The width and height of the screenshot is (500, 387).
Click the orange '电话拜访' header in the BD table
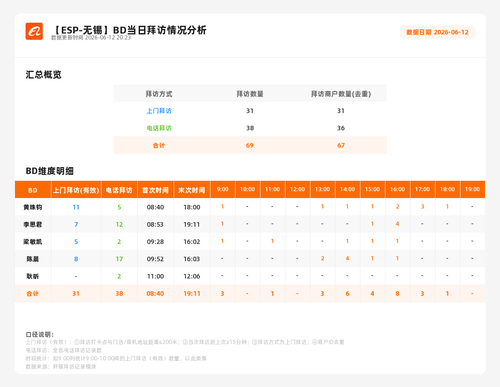119,190
